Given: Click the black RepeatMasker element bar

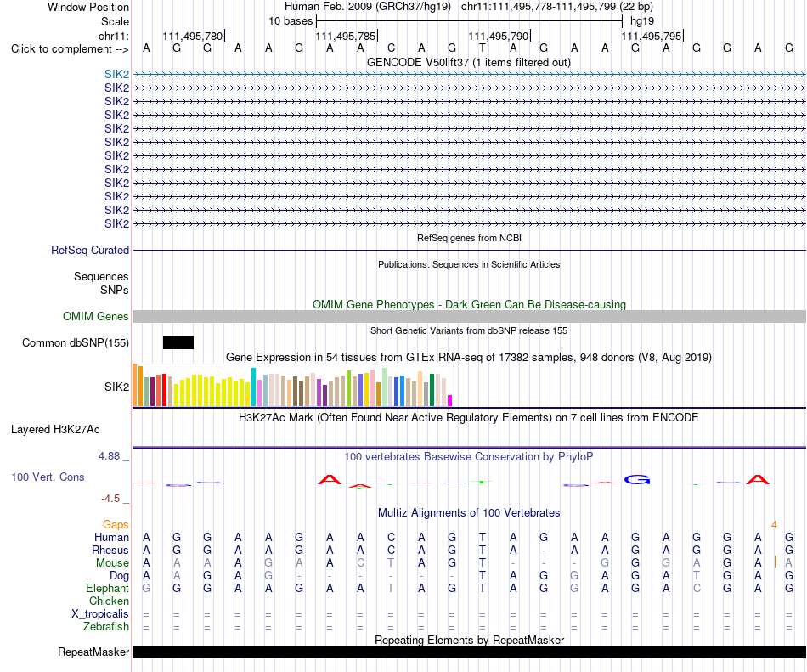Looking at the screenshot, I should pyautogui.click(x=469, y=652).
